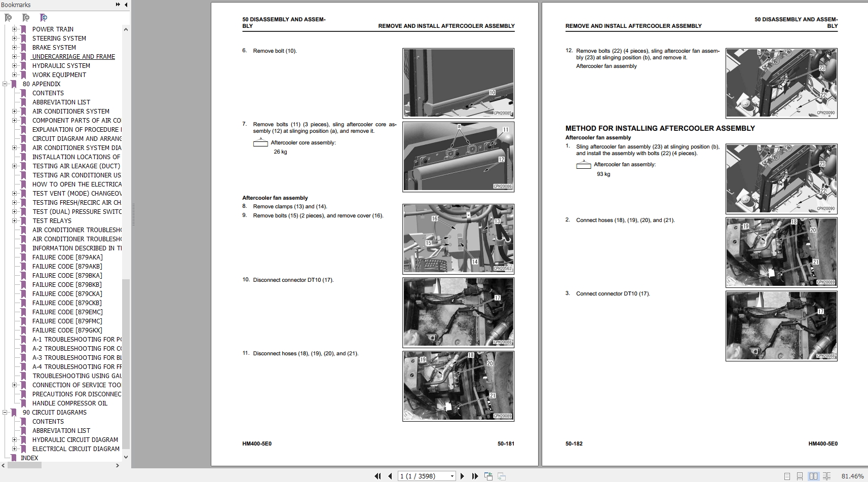Open TESTING AIR LEAKAGE (DUCT) bookmark

coord(77,166)
